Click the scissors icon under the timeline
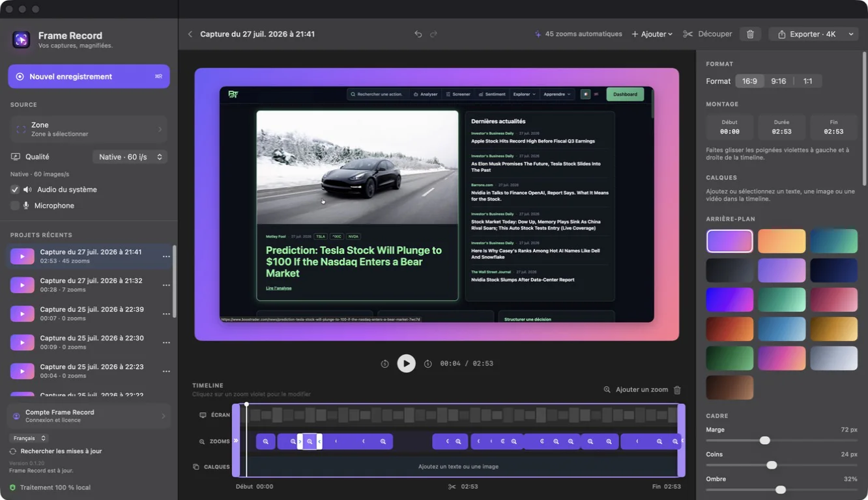This screenshot has width=868, height=500. 452,486
